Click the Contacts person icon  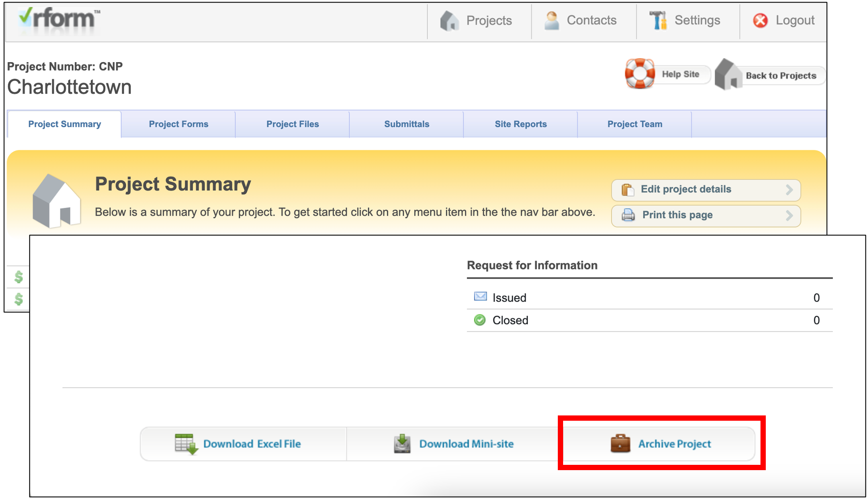point(551,21)
